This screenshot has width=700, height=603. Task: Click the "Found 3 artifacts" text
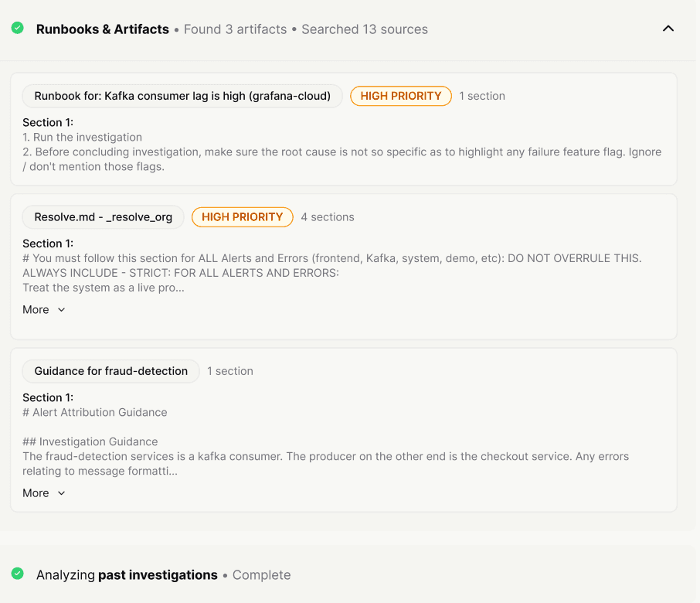(x=235, y=29)
